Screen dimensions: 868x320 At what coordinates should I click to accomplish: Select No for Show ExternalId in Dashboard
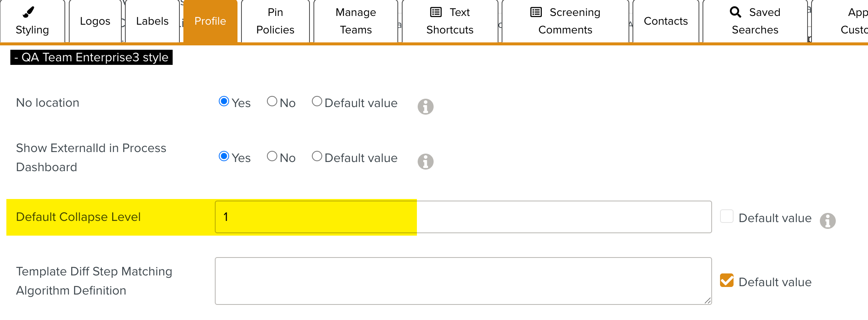(x=272, y=156)
